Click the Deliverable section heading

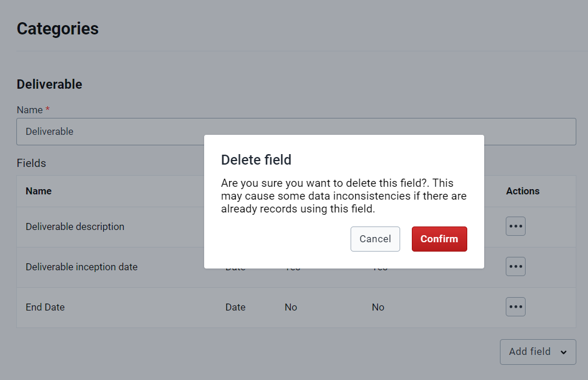49,85
